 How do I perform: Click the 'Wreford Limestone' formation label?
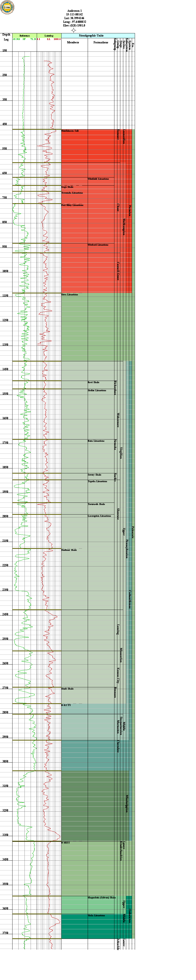point(98,245)
